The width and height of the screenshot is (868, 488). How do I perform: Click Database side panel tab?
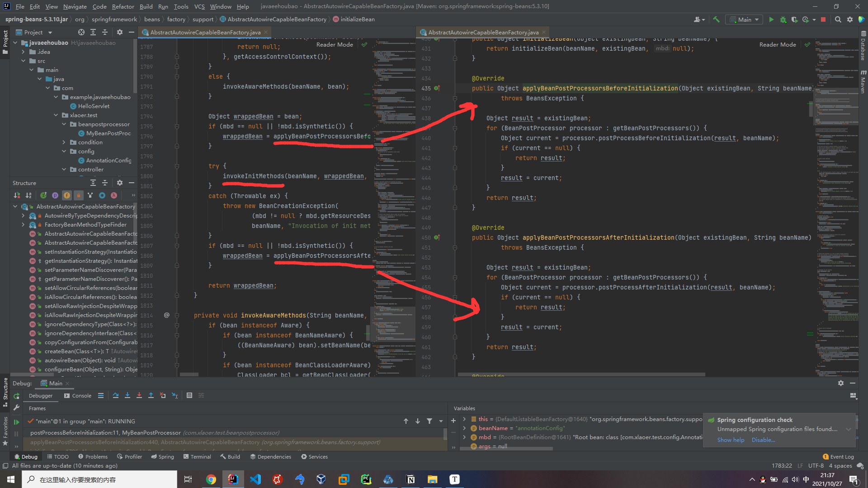click(x=863, y=45)
